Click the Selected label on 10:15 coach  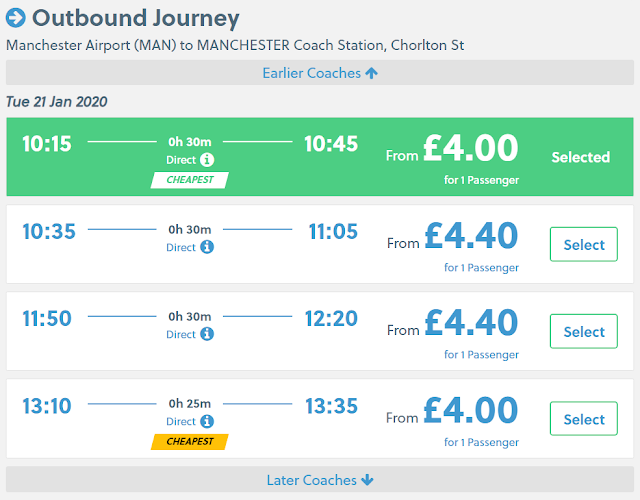pos(580,157)
